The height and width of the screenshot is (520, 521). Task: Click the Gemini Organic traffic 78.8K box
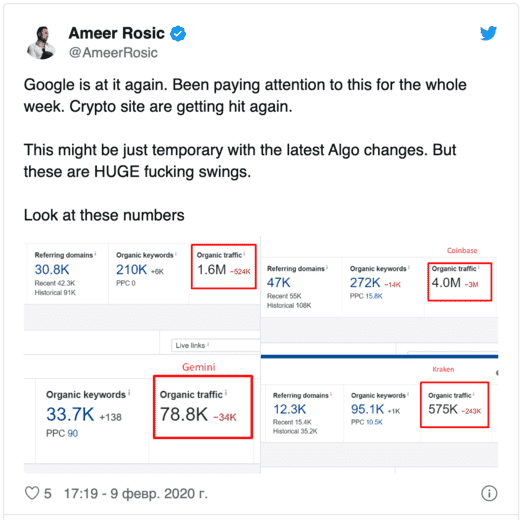(x=203, y=407)
